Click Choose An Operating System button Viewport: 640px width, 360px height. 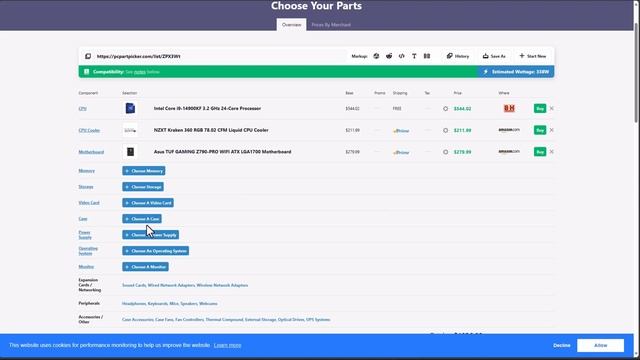click(x=156, y=251)
